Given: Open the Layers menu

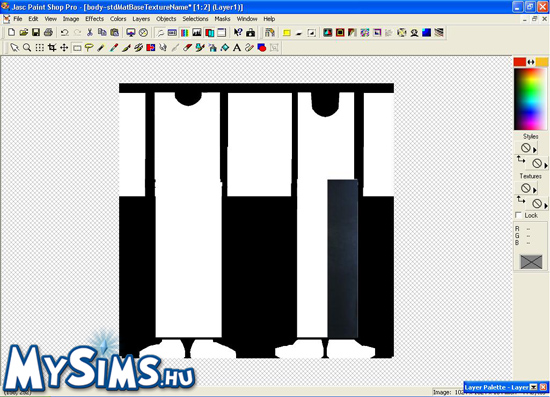Looking at the screenshot, I should pyautogui.click(x=141, y=19).
